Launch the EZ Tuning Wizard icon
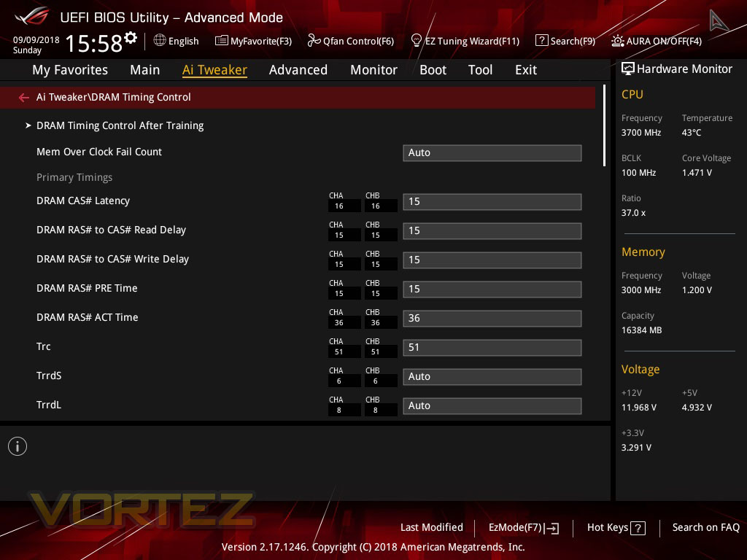Image resolution: width=747 pixels, height=560 pixels. pyautogui.click(x=416, y=41)
